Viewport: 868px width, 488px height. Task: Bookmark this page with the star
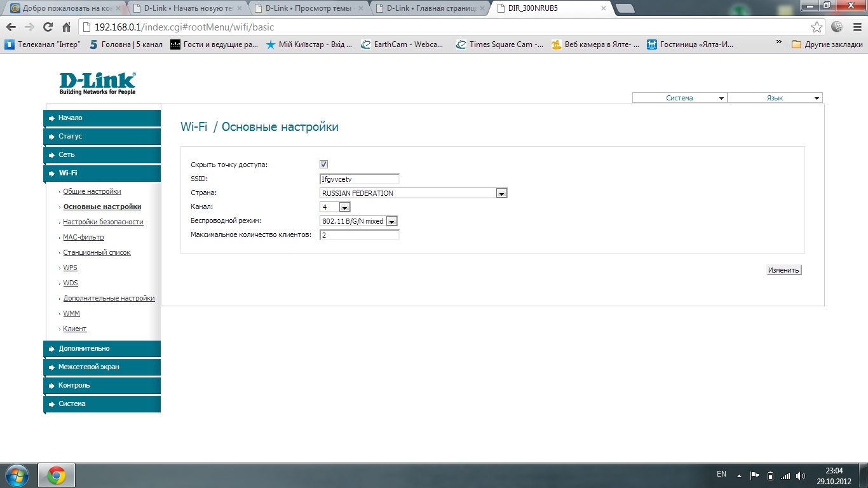[817, 27]
